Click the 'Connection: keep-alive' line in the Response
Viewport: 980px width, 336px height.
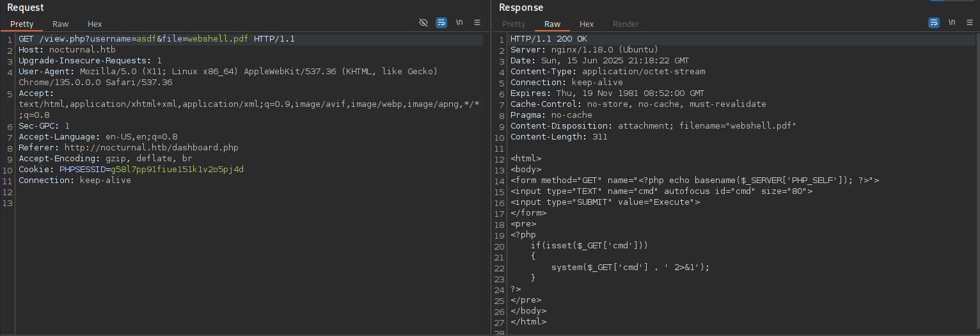(x=566, y=83)
